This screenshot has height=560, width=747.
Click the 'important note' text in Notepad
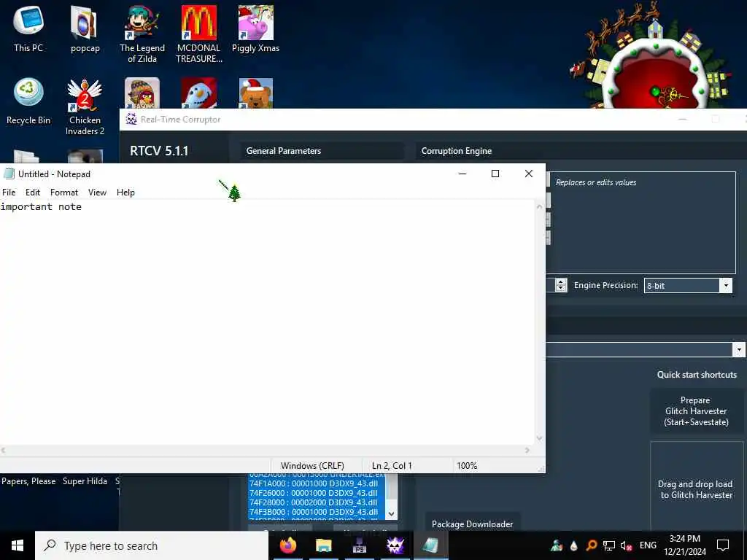(x=41, y=206)
